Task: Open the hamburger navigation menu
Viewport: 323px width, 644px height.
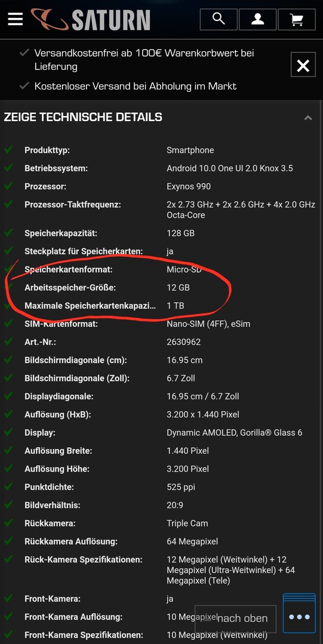Action: [15, 19]
